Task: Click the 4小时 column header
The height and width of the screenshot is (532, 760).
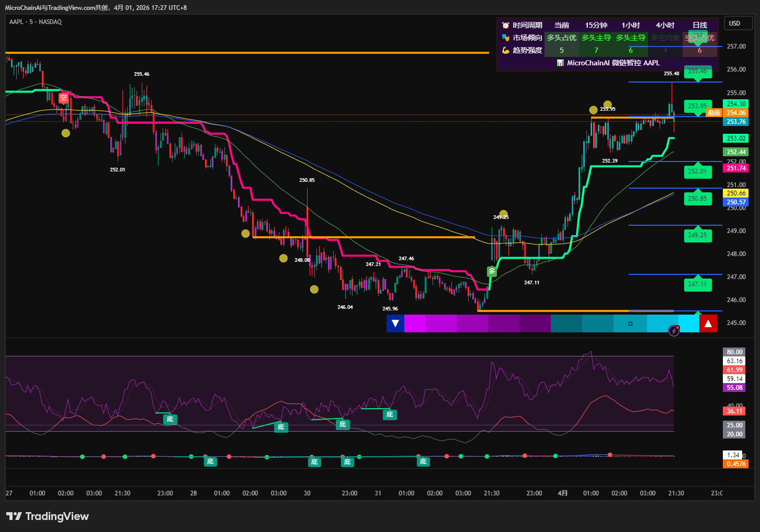Action: pyautogui.click(x=665, y=25)
